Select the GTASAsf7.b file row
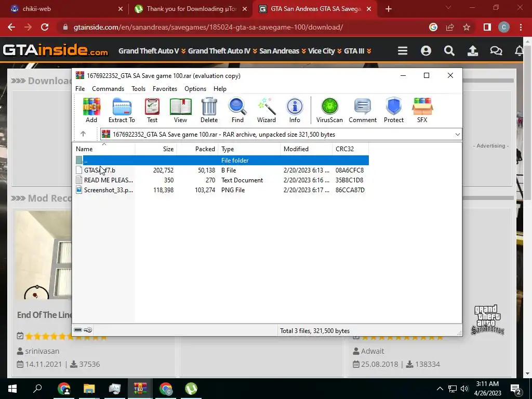The width and height of the screenshot is (532, 399). (221, 170)
